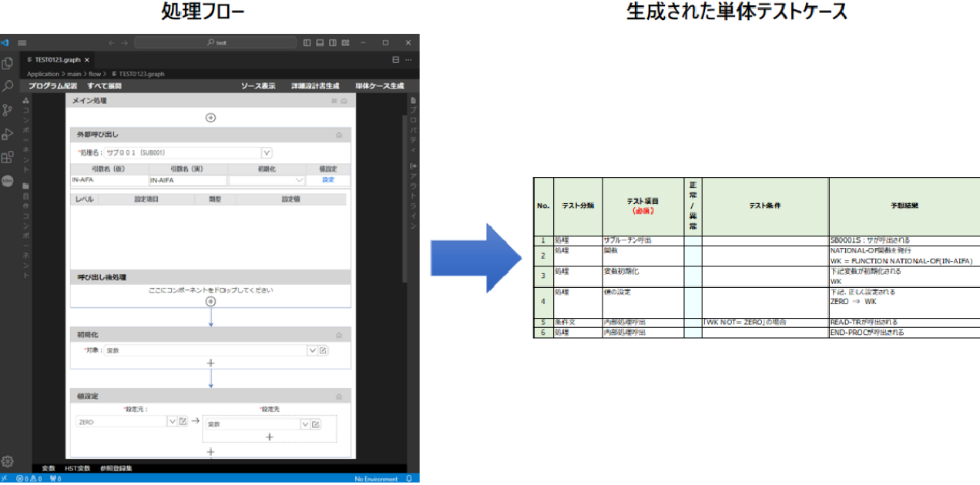The height and width of the screenshot is (485, 980).
Task: Click the plus icon below メイン処理 header
Action: [x=210, y=118]
